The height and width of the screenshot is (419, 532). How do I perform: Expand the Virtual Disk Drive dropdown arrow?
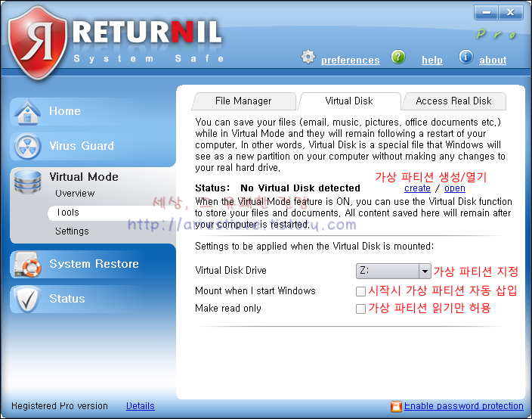[x=425, y=272]
